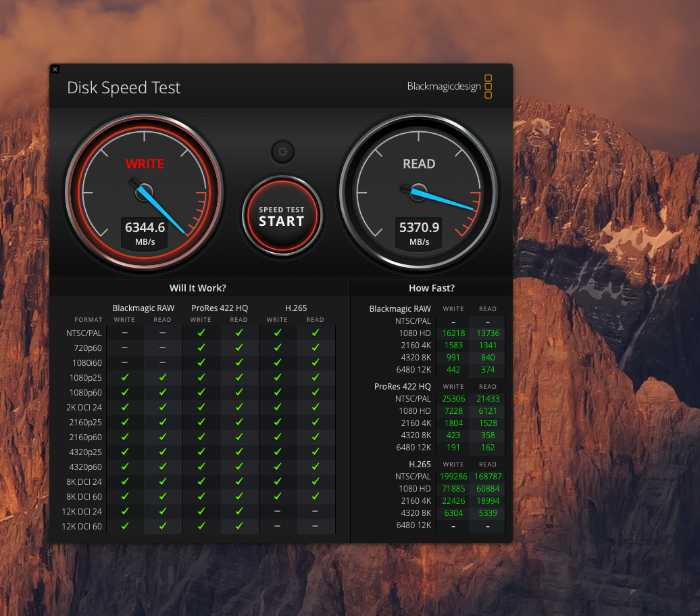Click the 8K DCI 24 row label
The width and height of the screenshot is (700, 616).
(84, 482)
